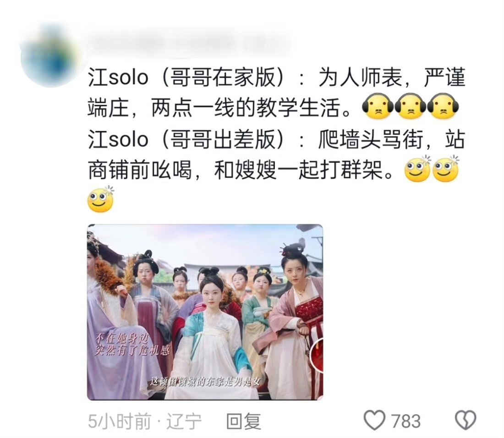
Task: Open the attached costume drama image
Action: 205,312
